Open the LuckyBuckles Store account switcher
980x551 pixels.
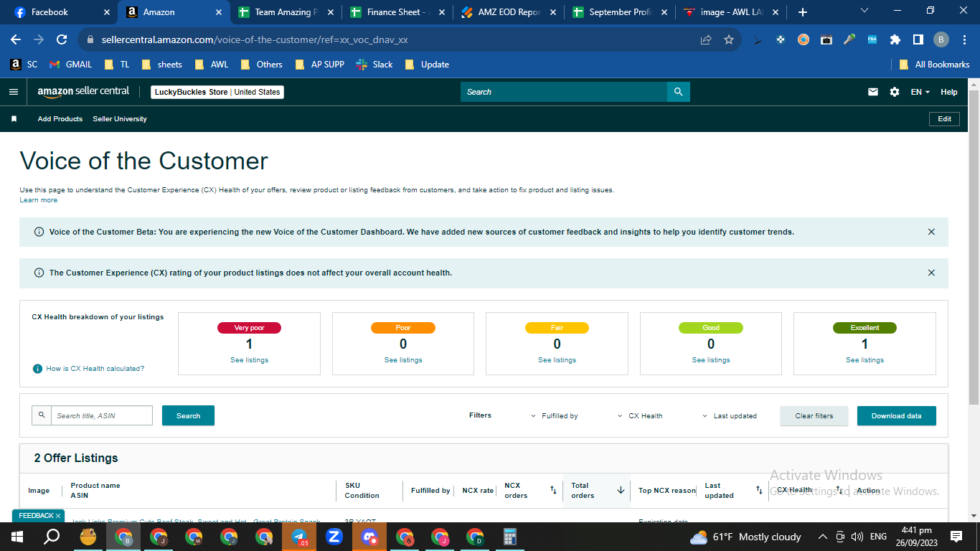[217, 92]
